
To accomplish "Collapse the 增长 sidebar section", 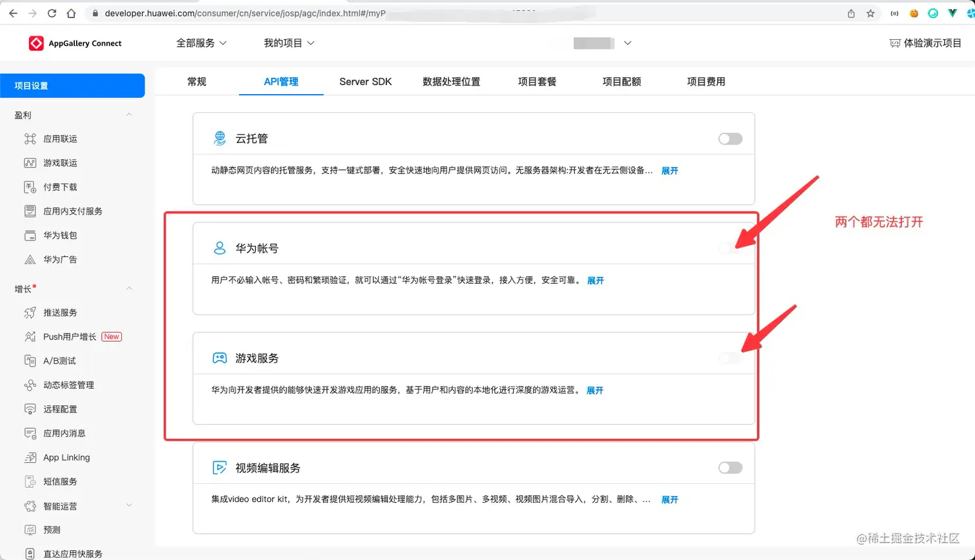I will pos(129,289).
